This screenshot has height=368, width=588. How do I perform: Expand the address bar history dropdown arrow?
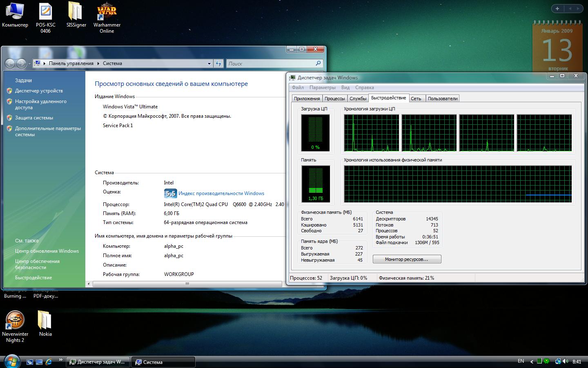(209, 63)
